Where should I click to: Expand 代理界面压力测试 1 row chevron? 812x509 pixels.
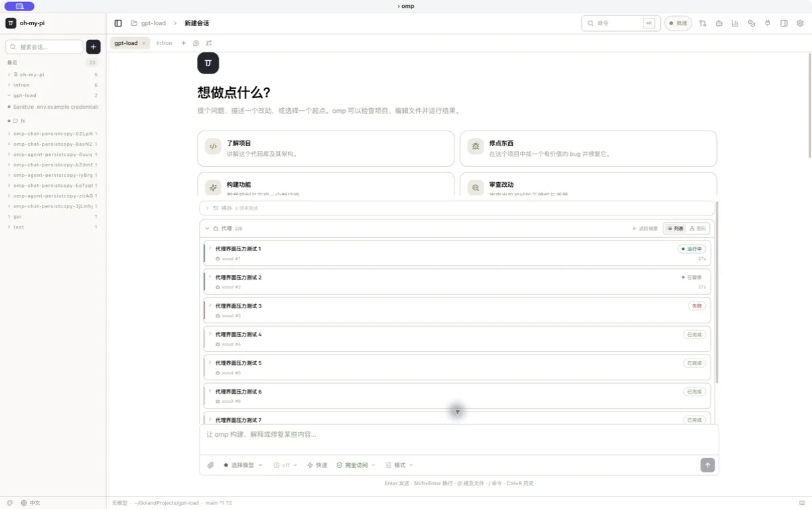210,249
